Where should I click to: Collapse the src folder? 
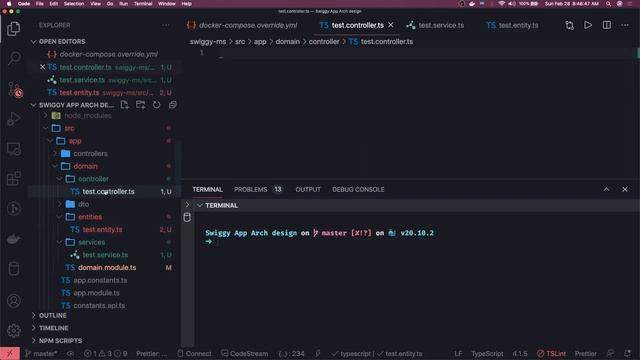[46, 128]
